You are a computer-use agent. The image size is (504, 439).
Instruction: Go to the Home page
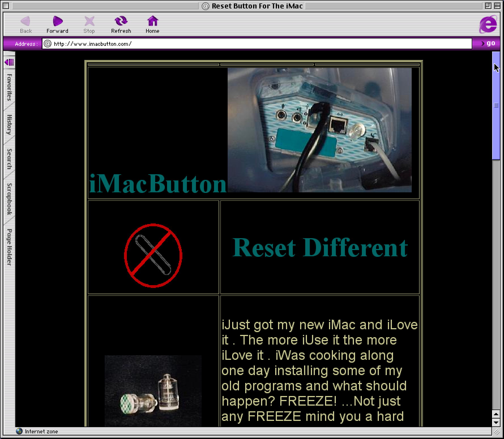point(152,21)
